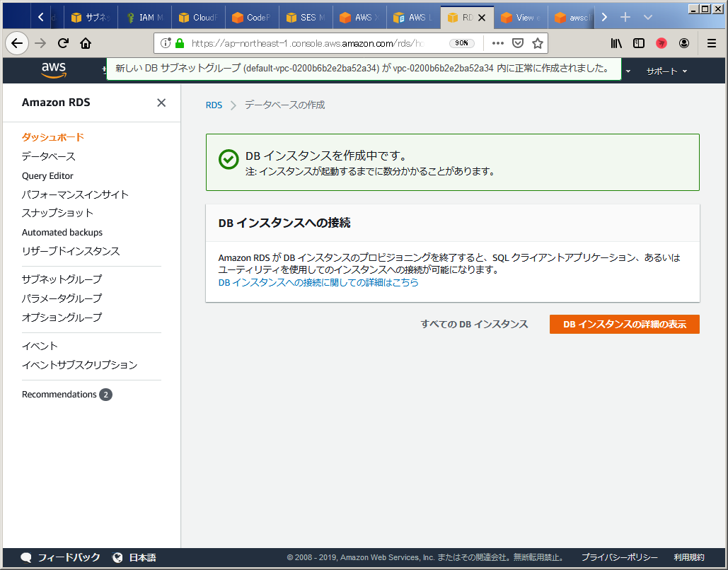Open オプショングループ in the sidebar

pos(62,317)
